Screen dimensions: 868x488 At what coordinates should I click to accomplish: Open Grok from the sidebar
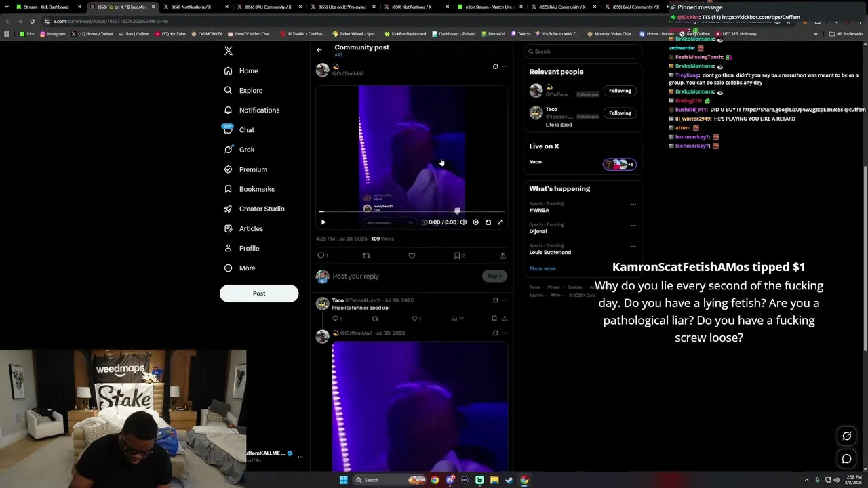pyautogui.click(x=239, y=150)
